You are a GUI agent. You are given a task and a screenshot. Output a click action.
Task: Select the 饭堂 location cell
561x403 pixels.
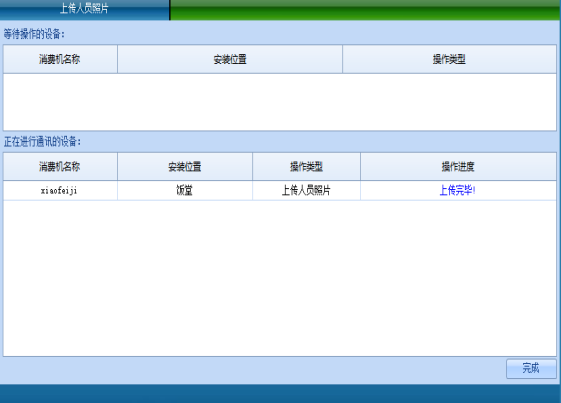click(x=185, y=190)
